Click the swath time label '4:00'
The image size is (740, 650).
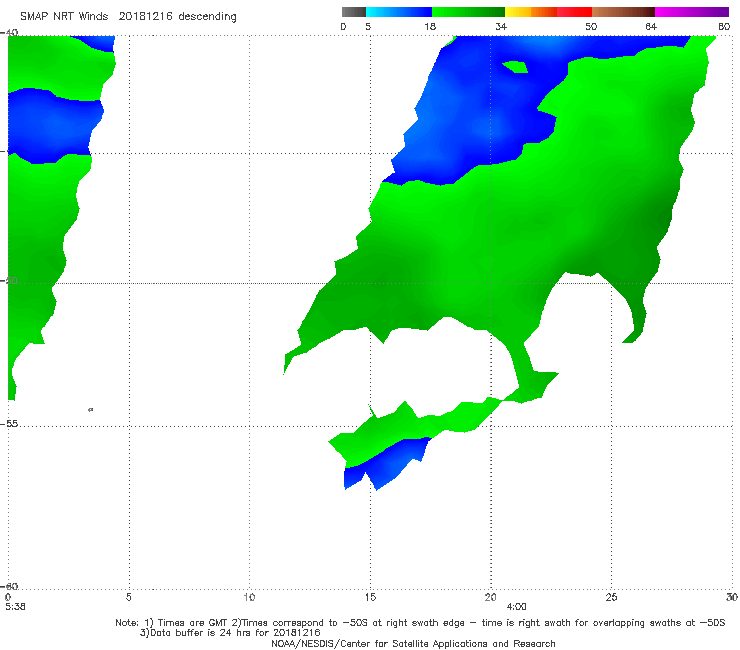click(x=516, y=607)
